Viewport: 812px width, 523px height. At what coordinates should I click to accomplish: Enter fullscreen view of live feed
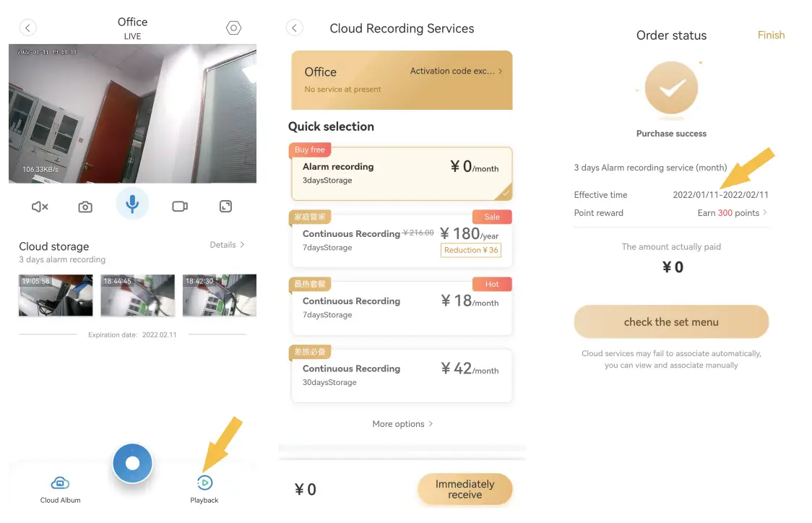pos(225,207)
